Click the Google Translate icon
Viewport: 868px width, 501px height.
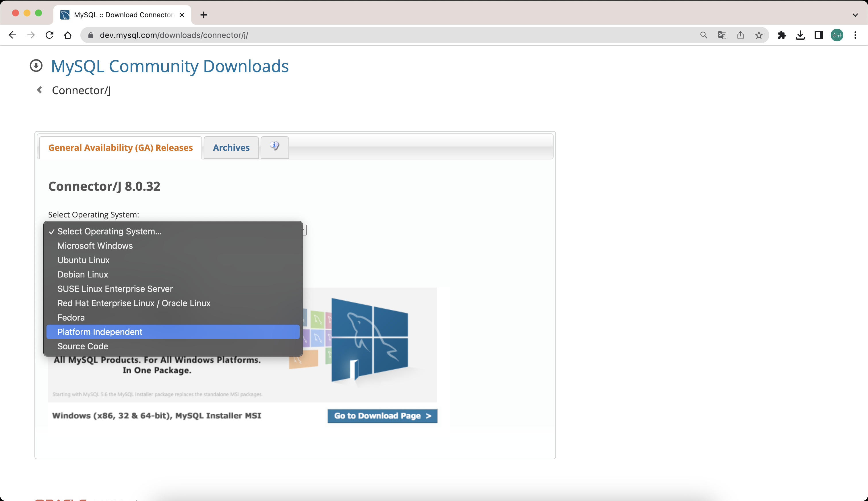[722, 35]
